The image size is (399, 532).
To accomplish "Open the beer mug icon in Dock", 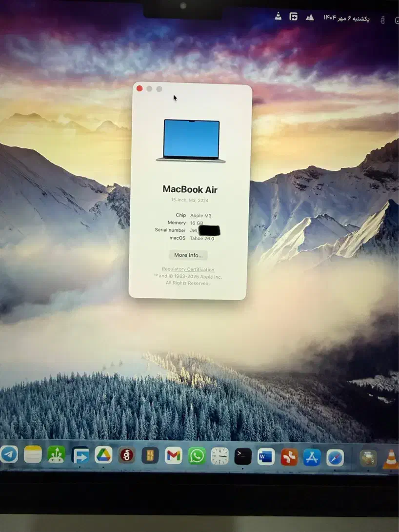I will click(368, 459).
